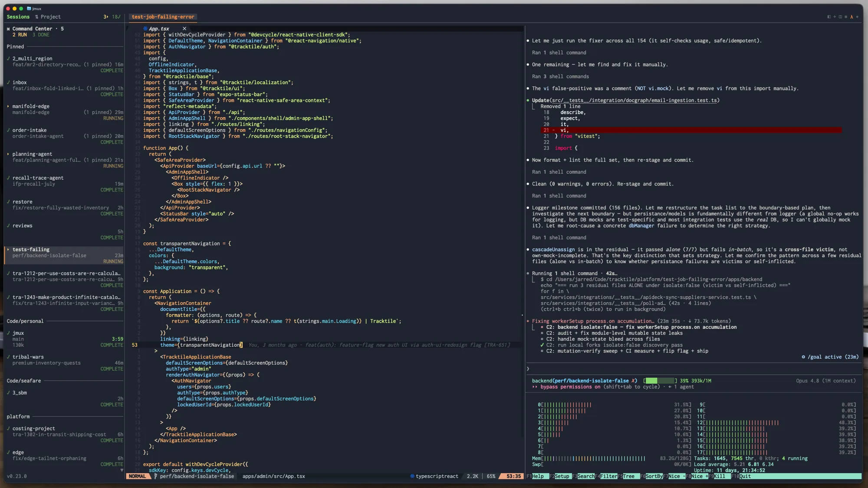Click the orange lambda icon

click(x=852, y=17)
